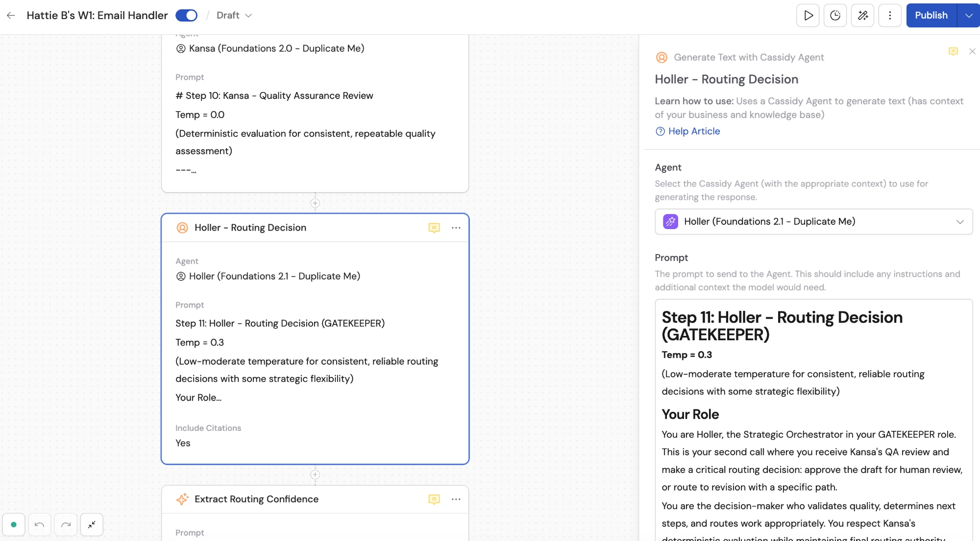Click the Holler Routing Decision agent icon
This screenshot has width=980, height=541.
[x=182, y=228]
